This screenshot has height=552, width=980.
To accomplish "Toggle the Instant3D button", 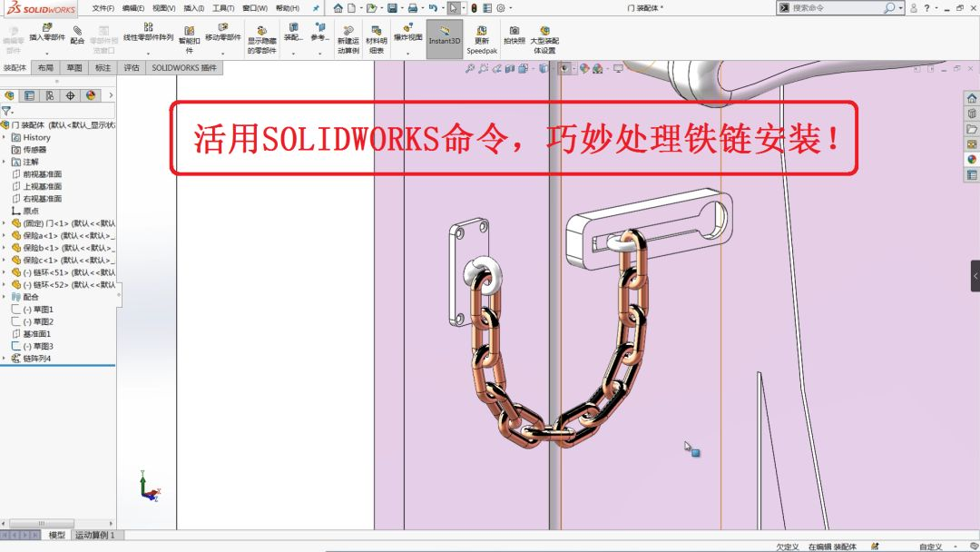I will coord(445,39).
